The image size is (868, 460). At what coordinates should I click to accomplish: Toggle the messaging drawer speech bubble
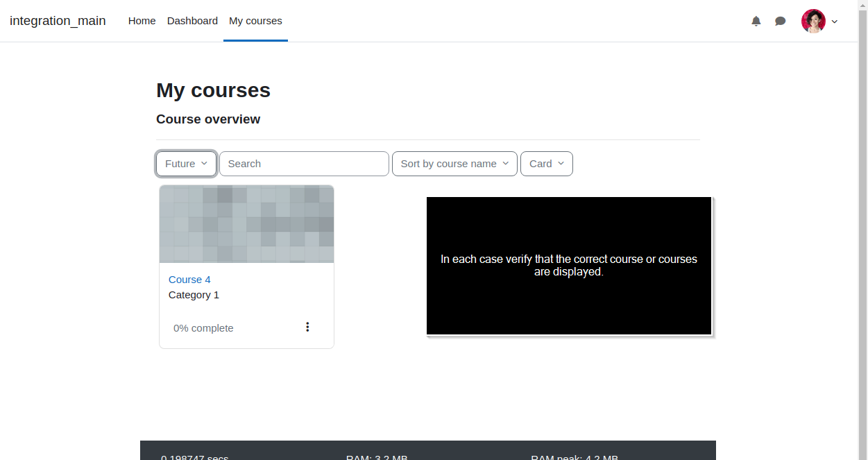[781, 22]
